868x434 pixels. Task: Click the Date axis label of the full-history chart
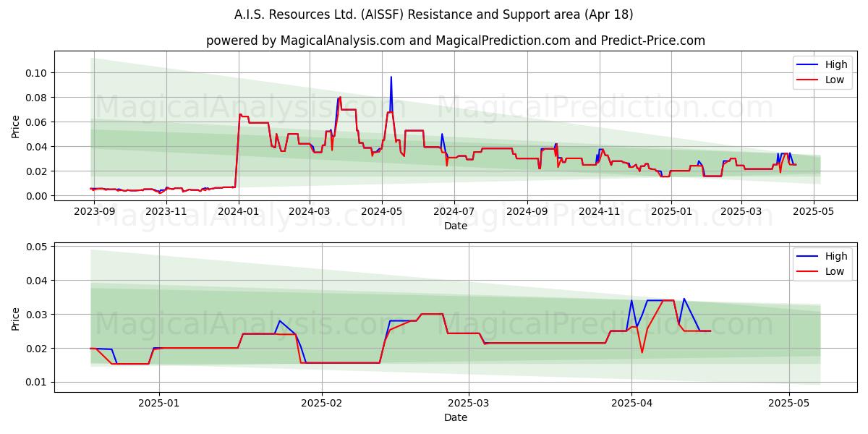click(x=456, y=226)
